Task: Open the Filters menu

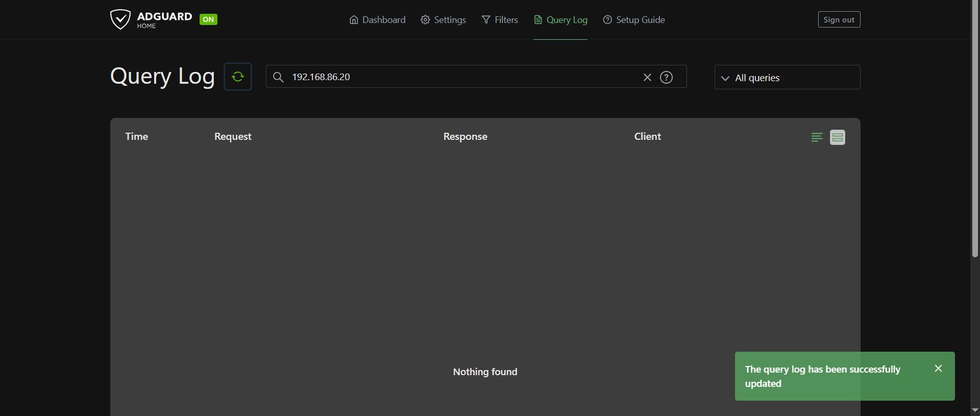Action: [x=500, y=20]
